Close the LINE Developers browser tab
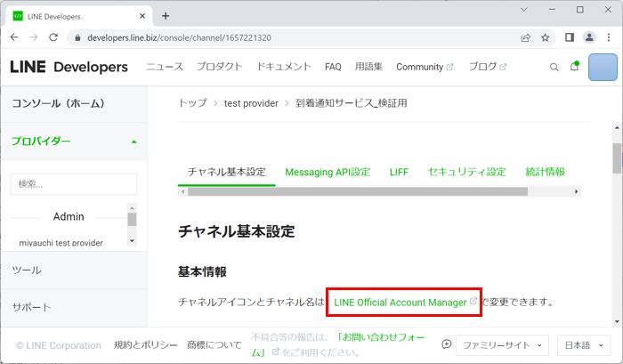The width and height of the screenshot is (623, 364). tap(142, 16)
